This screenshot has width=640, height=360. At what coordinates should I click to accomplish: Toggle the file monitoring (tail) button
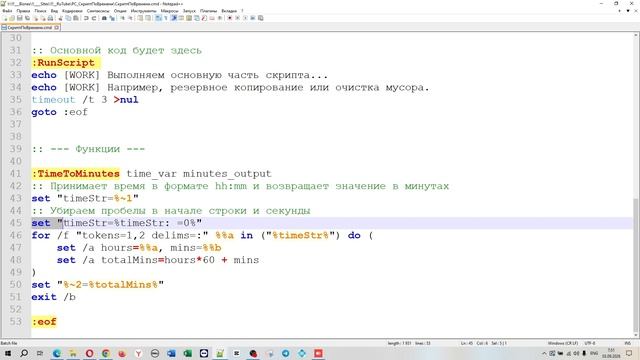coord(220,18)
